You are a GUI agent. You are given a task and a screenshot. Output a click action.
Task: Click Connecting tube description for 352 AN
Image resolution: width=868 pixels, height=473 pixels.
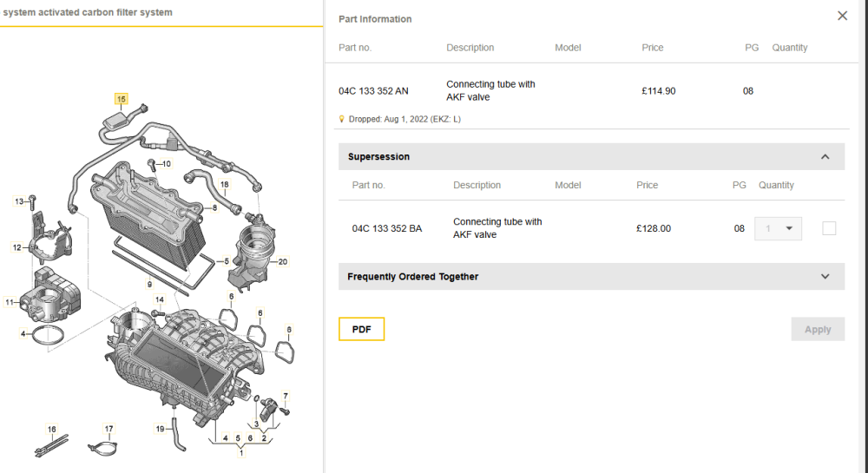490,91
